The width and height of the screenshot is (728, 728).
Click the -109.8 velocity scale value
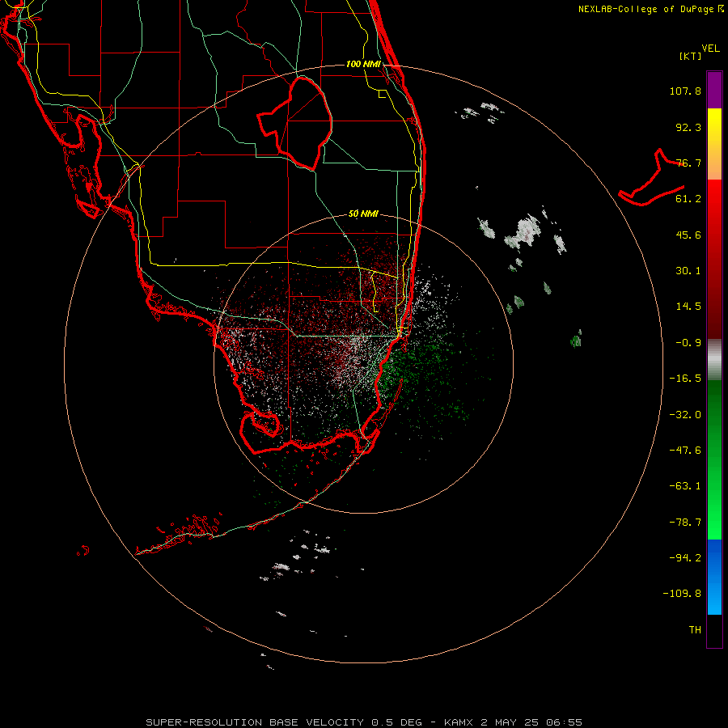682,594
